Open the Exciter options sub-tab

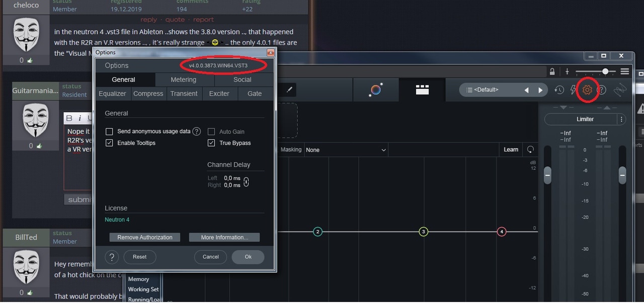point(219,93)
